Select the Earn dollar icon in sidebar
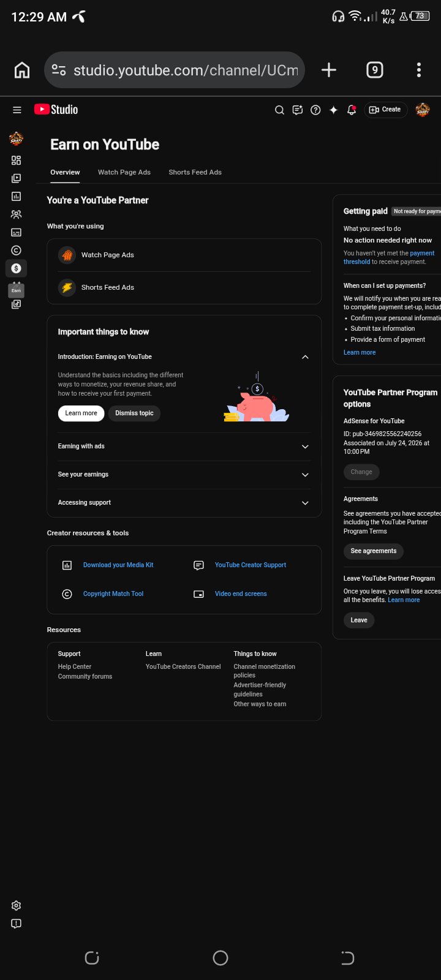The image size is (441, 980). click(17, 268)
